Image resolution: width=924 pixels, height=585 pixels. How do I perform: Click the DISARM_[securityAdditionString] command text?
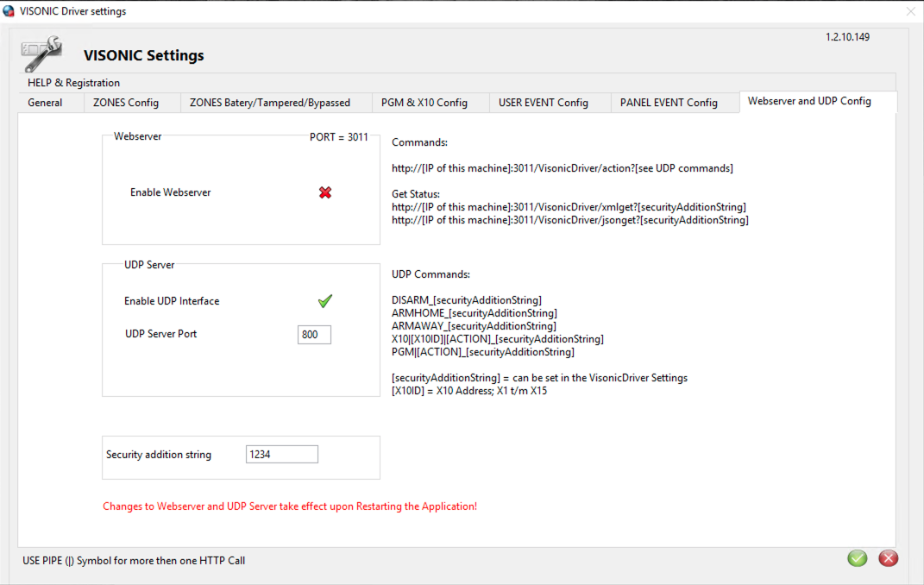467,300
